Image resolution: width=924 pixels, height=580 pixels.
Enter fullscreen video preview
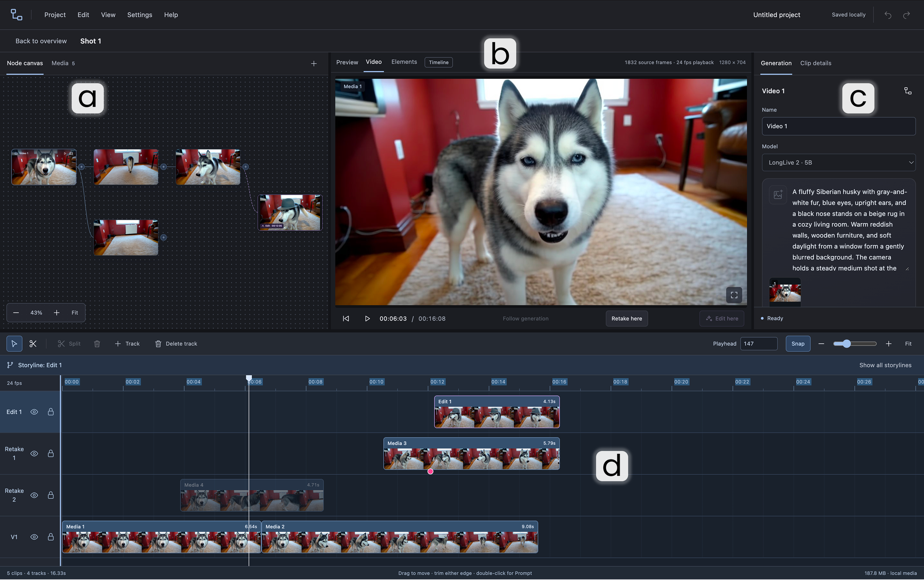(x=734, y=295)
